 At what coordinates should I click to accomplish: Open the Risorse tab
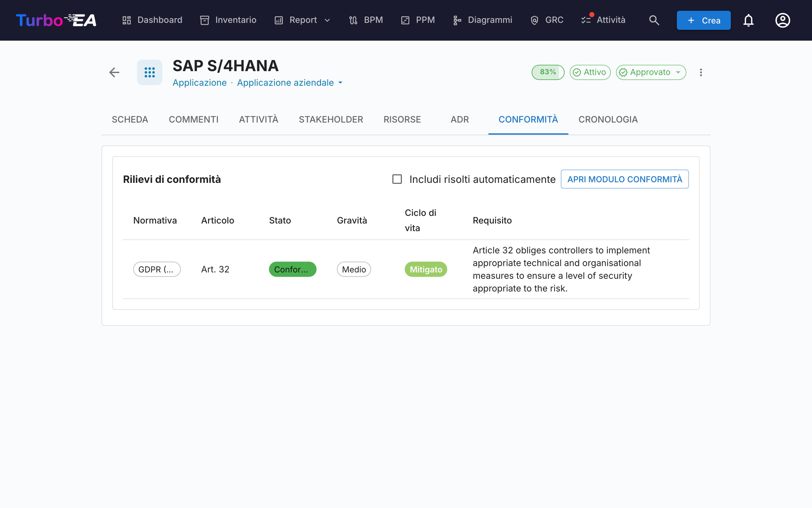pos(402,120)
